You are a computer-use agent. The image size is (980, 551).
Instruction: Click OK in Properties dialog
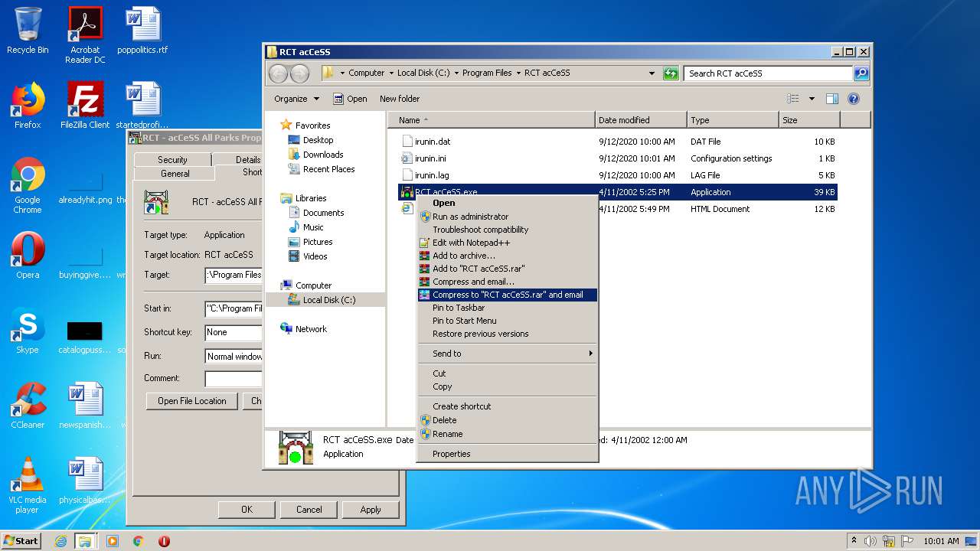click(247, 510)
